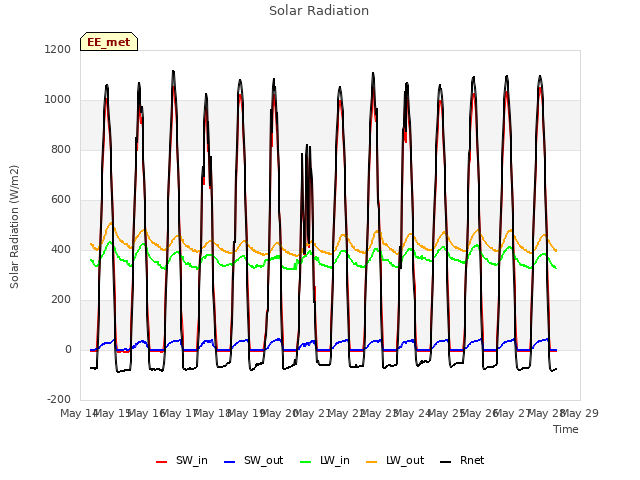Click the red SW_in legend swatch

162,462
